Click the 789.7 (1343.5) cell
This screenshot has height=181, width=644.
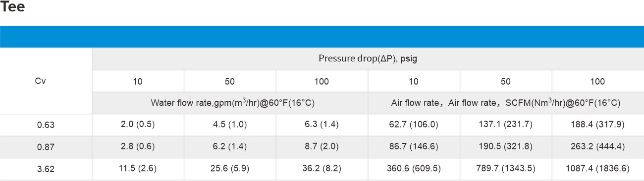(506, 169)
